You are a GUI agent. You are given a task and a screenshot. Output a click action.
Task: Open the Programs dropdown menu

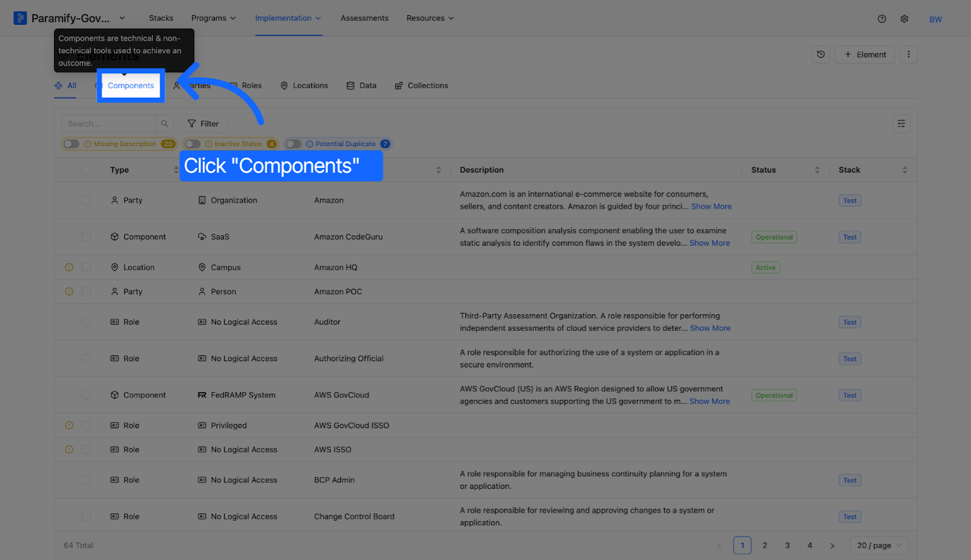(214, 18)
